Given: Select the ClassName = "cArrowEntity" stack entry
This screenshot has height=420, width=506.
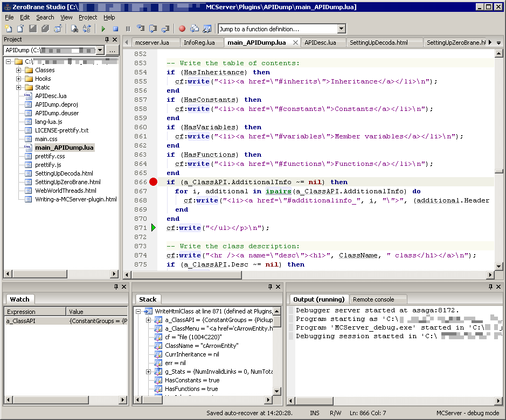Looking at the screenshot, I should pyautogui.click(x=202, y=346).
